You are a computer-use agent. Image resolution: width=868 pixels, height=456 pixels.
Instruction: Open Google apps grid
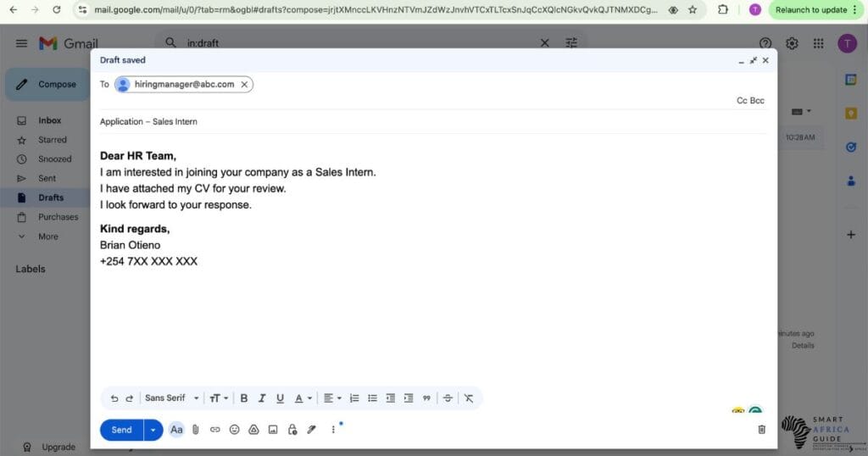[818, 43]
